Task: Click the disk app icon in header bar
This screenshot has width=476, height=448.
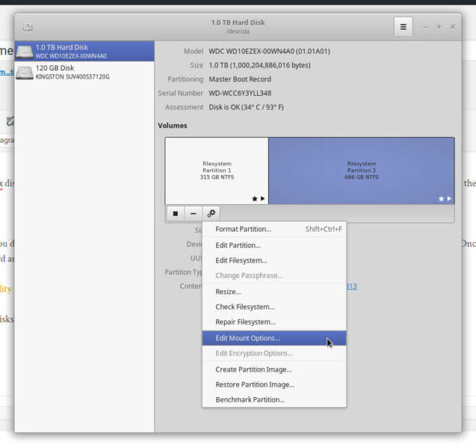Action: (x=28, y=27)
